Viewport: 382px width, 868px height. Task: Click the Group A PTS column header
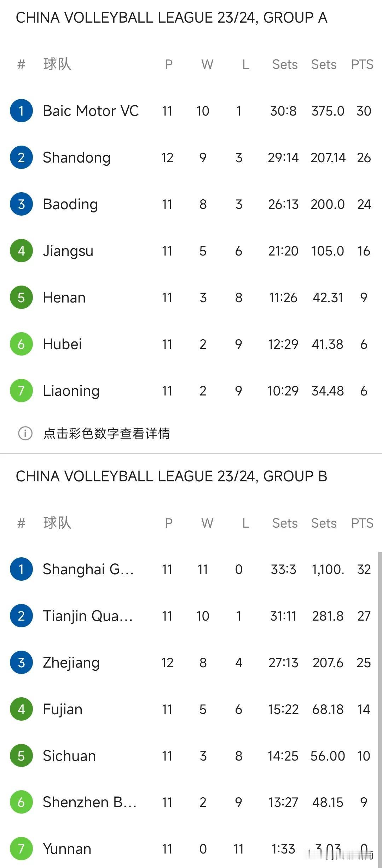362,64
